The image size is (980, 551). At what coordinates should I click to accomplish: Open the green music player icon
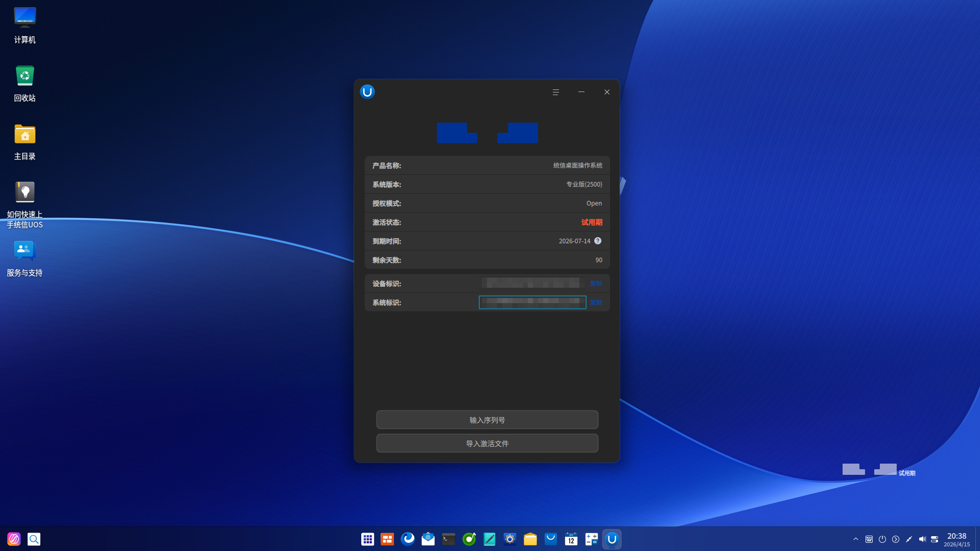point(469,539)
